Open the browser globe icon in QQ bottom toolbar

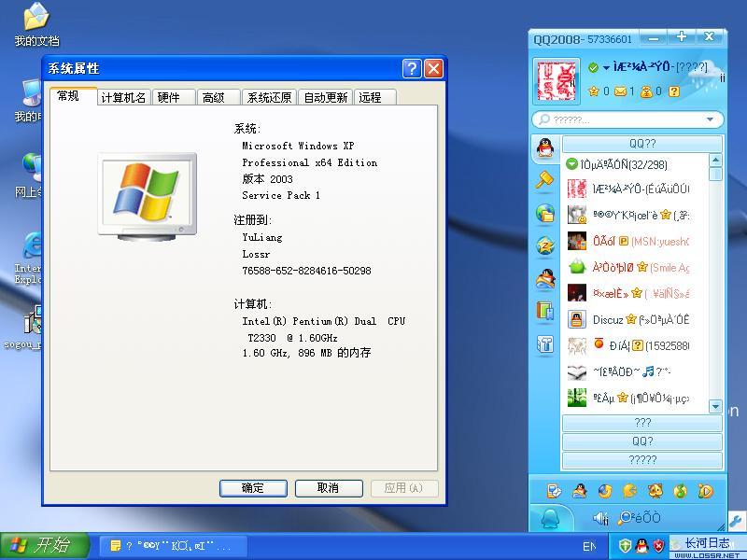click(x=605, y=491)
